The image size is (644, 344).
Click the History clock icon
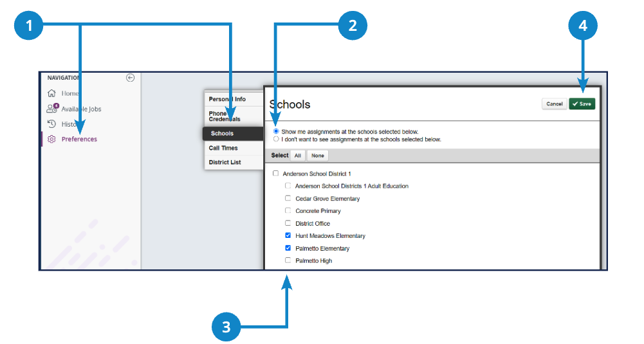(x=51, y=123)
